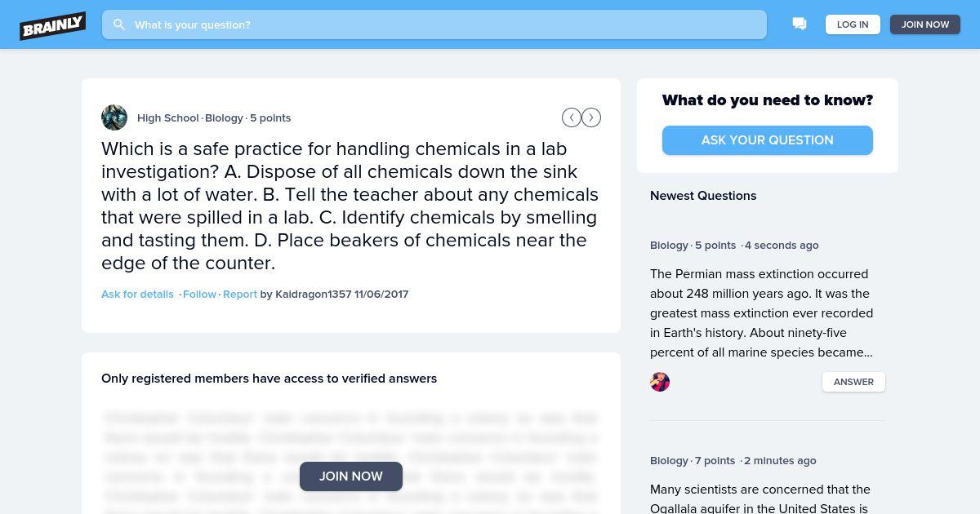980x514 pixels.
Task: Open the 'Ask for details' link
Action: click(x=137, y=294)
